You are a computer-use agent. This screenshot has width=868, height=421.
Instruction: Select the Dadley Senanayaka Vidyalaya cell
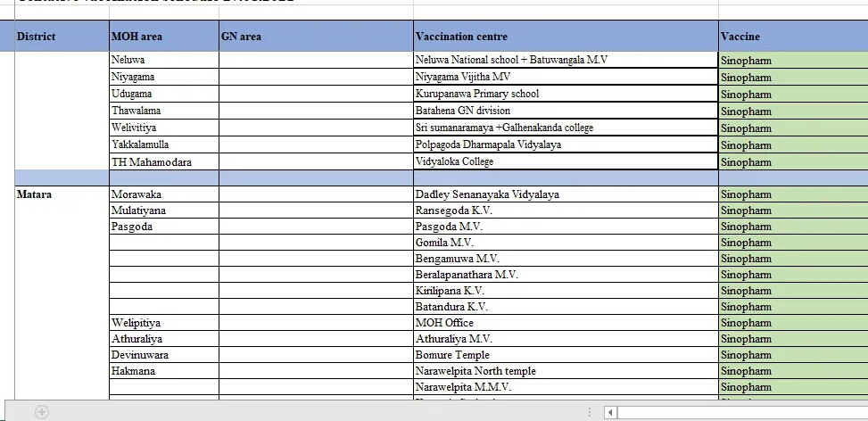[x=566, y=194]
